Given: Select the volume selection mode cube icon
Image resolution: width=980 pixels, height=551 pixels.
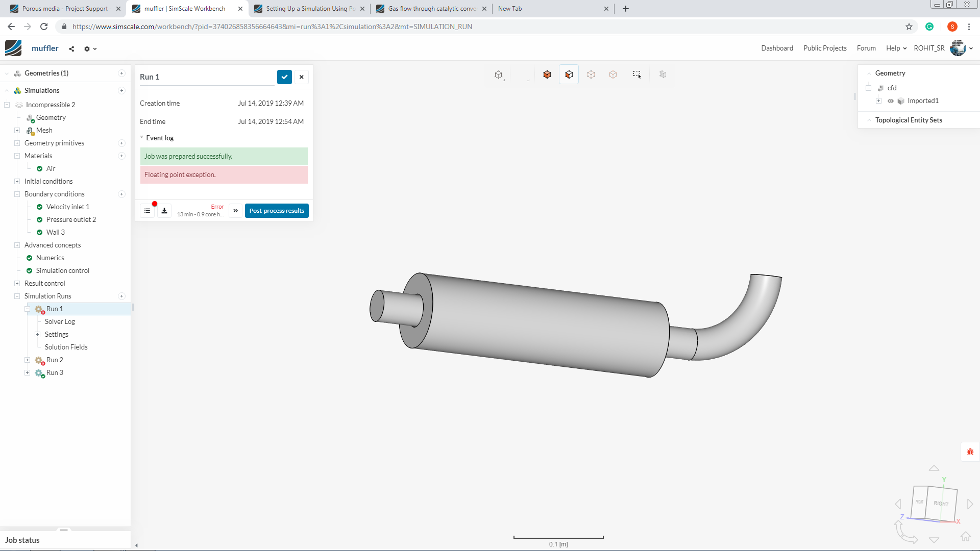Looking at the screenshot, I should click(x=547, y=74).
